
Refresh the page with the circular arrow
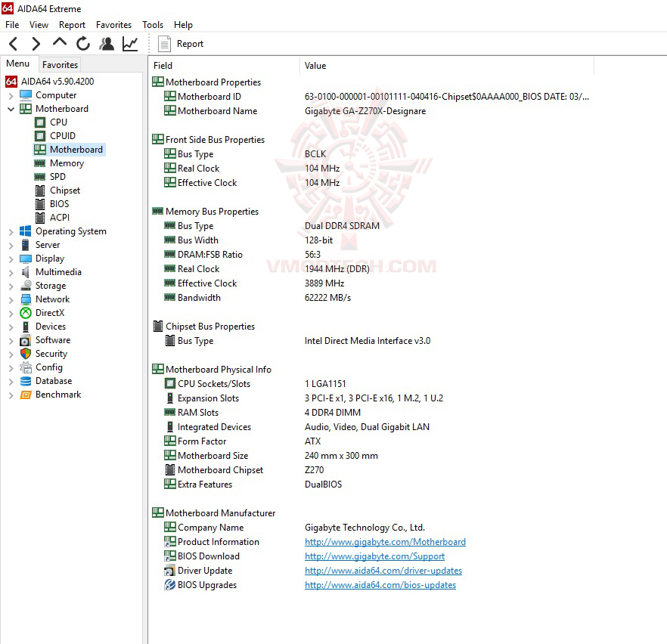(83, 43)
